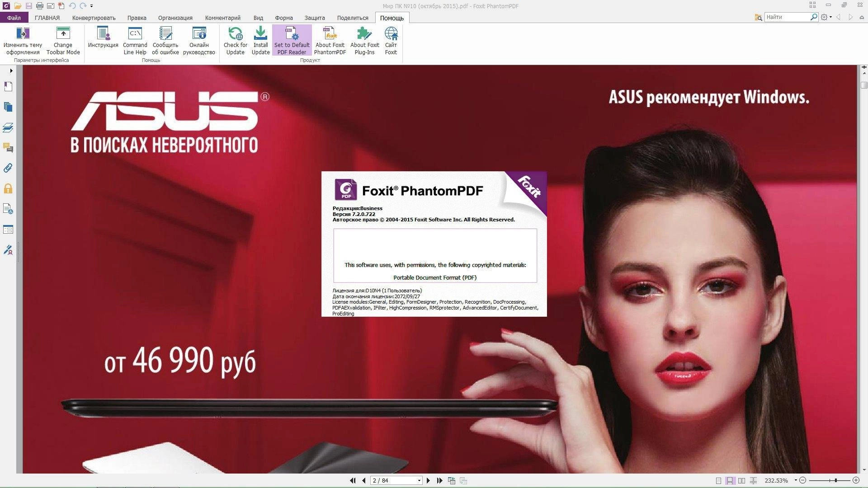Open the page thumbnails panel in sidebar
This screenshot has height=488, width=868.
8,107
